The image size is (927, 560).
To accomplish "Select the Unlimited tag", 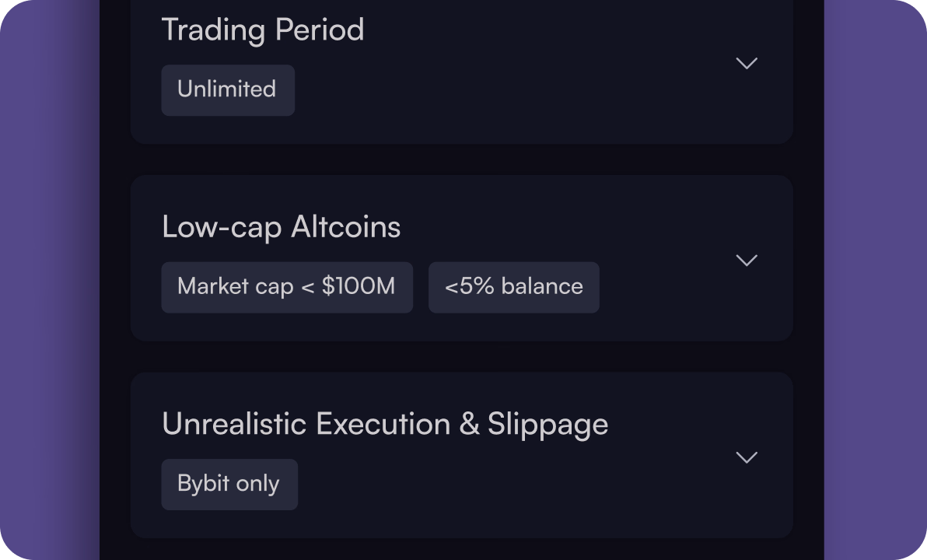I will pyautogui.click(x=228, y=89).
